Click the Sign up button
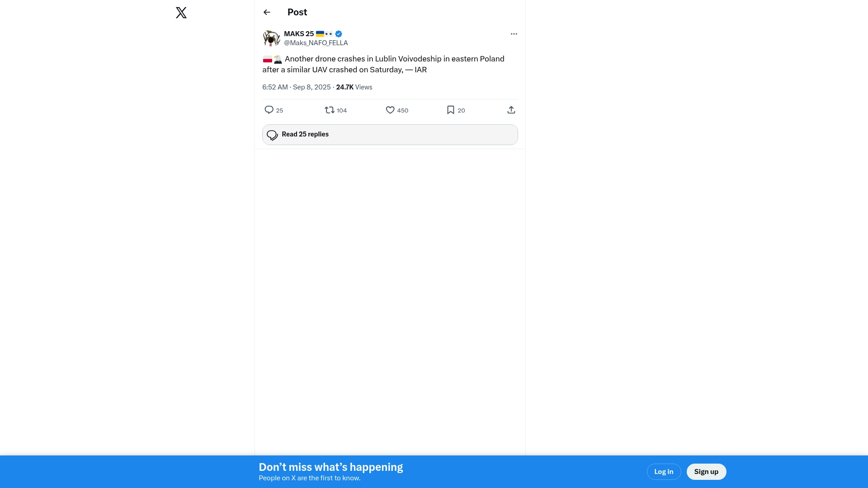The image size is (868, 488). point(706,472)
